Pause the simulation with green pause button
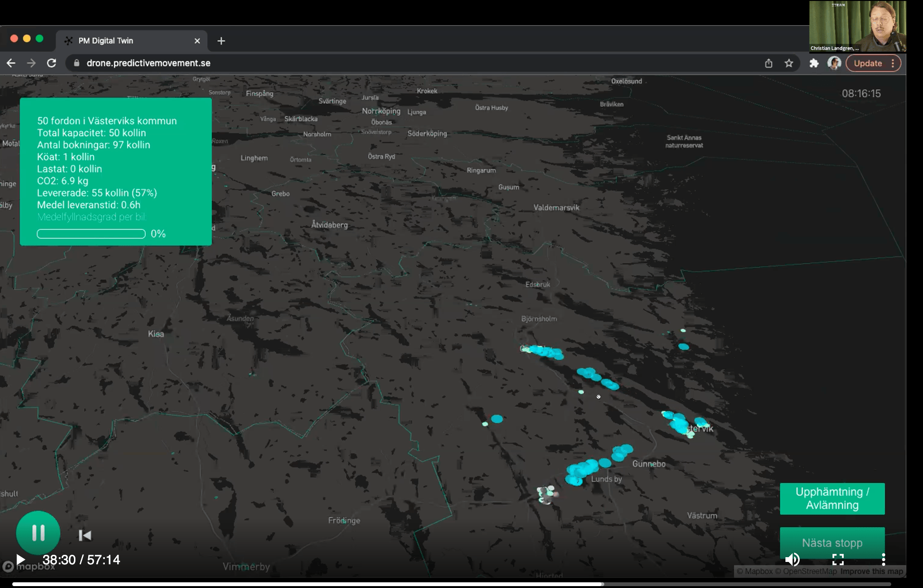This screenshot has width=923, height=588. point(38,533)
